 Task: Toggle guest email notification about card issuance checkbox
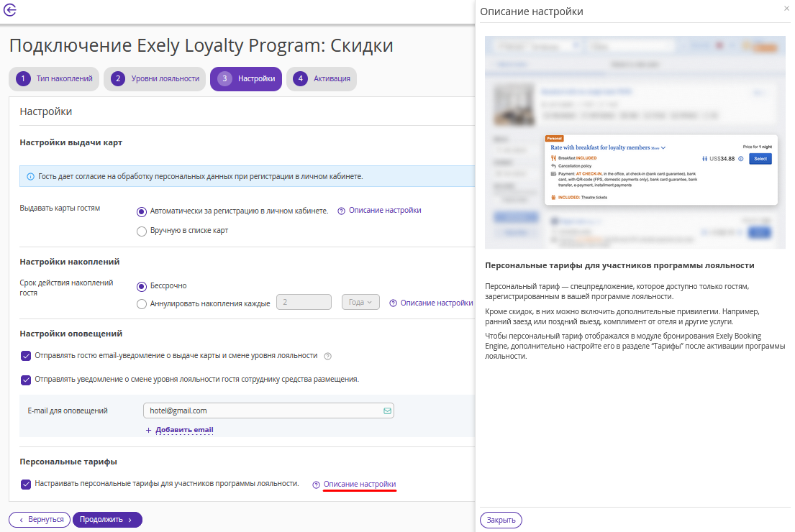coord(26,356)
